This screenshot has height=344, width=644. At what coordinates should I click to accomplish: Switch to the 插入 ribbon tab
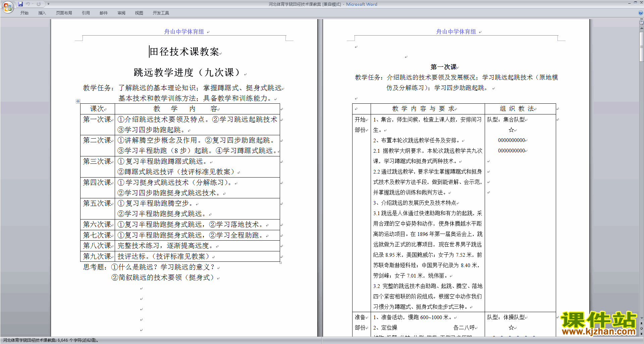click(42, 13)
